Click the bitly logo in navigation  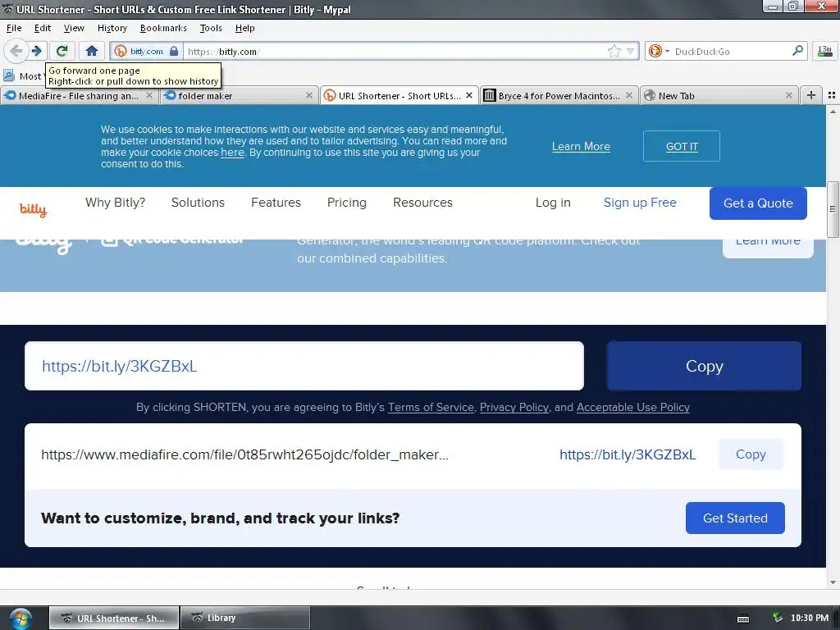pyautogui.click(x=33, y=209)
